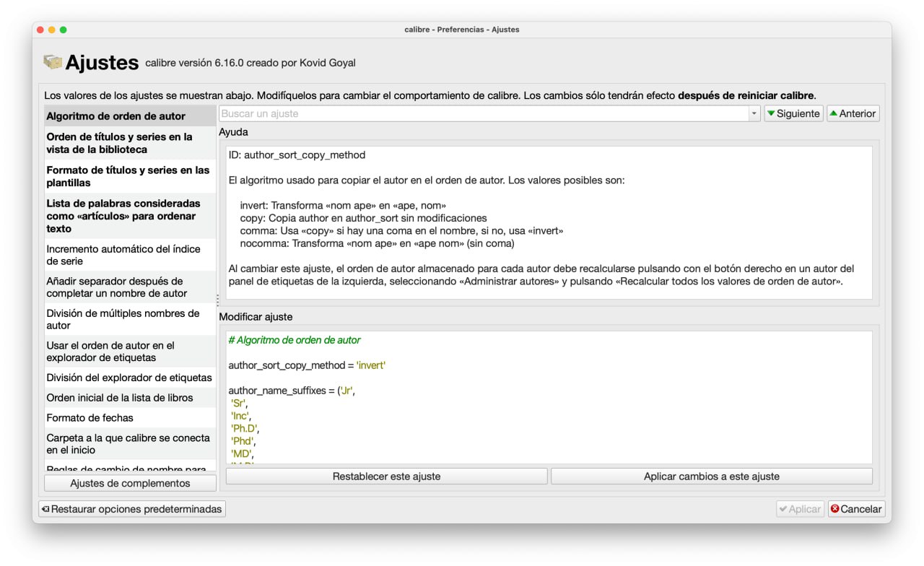Select 'Orden de títulos y series en la vista' tweak
Image resolution: width=924 pixels, height=566 pixels.
coord(130,143)
